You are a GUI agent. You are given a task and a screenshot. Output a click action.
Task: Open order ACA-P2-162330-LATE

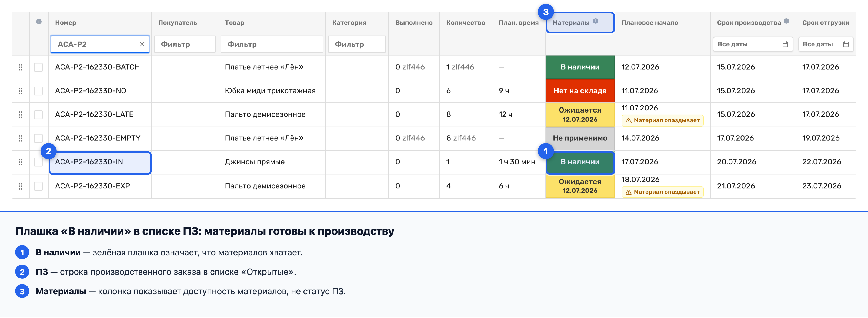point(94,114)
